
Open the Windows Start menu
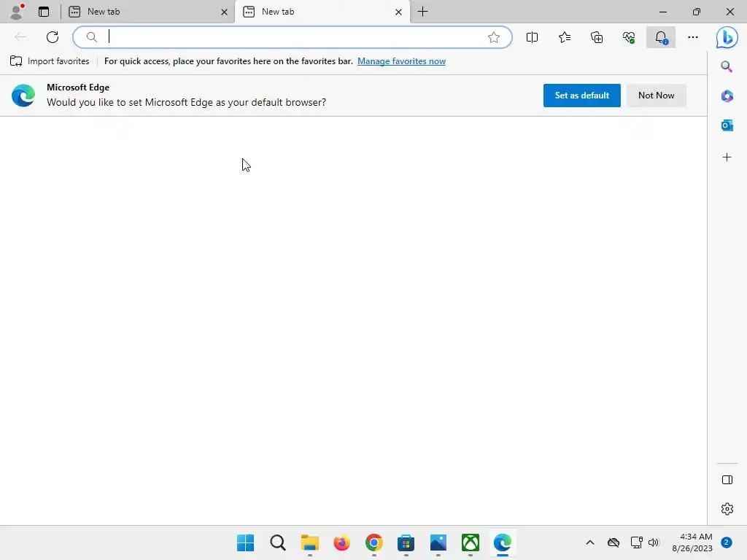pyautogui.click(x=245, y=542)
